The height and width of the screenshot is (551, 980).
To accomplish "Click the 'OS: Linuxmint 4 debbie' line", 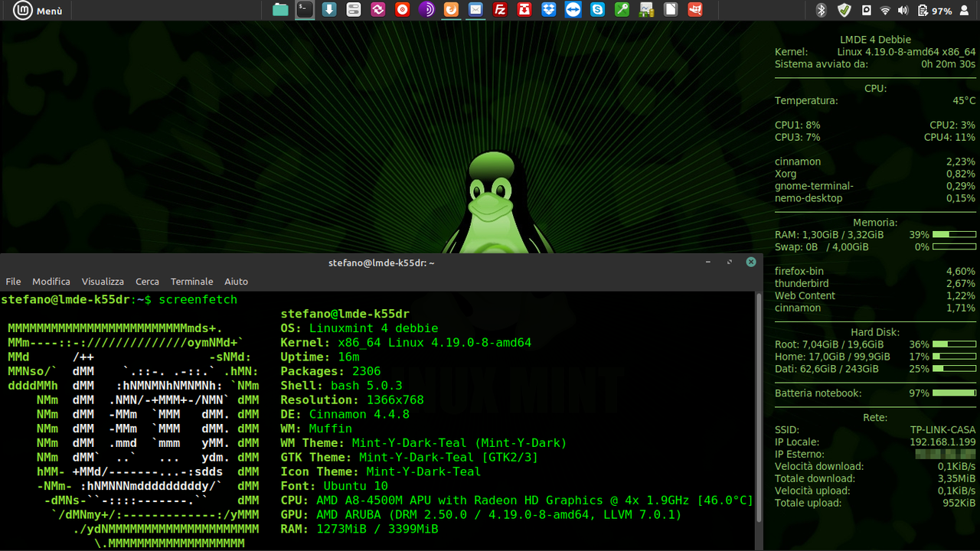I will 360,328.
